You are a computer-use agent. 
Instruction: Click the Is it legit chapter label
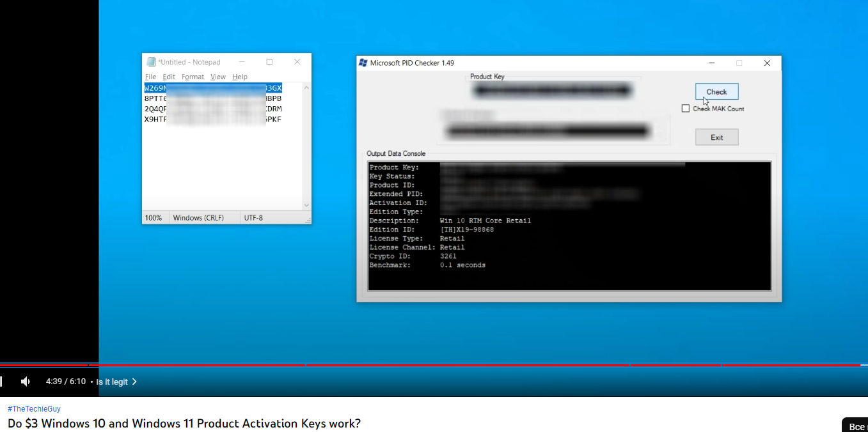112,382
